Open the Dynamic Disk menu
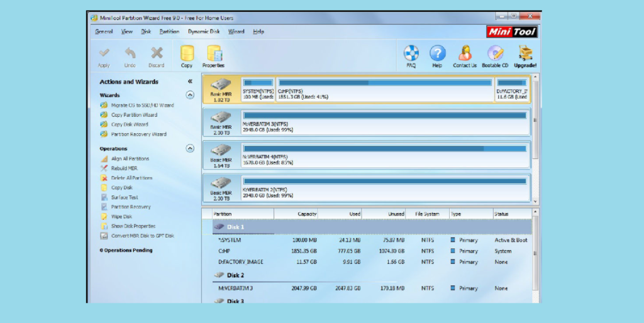644x323 pixels. pyautogui.click(x=204, y=31)
